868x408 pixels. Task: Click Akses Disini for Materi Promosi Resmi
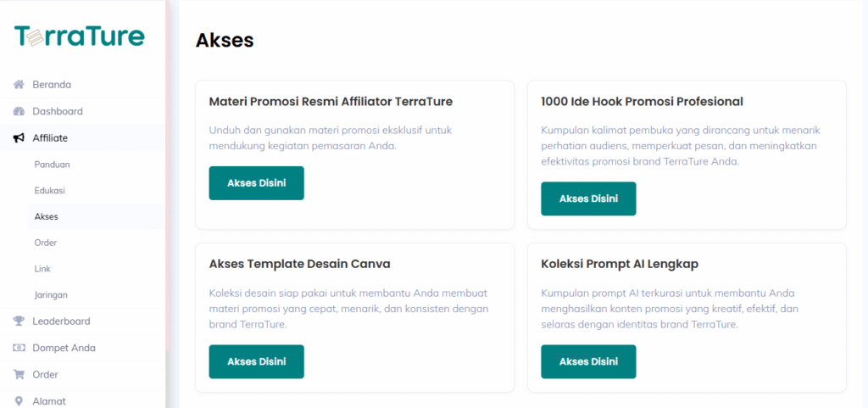tap(256, 183)
